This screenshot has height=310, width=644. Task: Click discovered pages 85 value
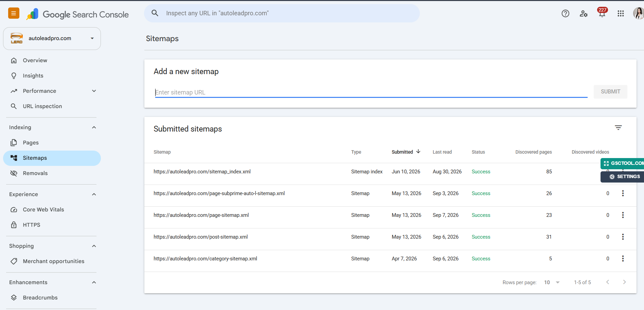(549, 172)
